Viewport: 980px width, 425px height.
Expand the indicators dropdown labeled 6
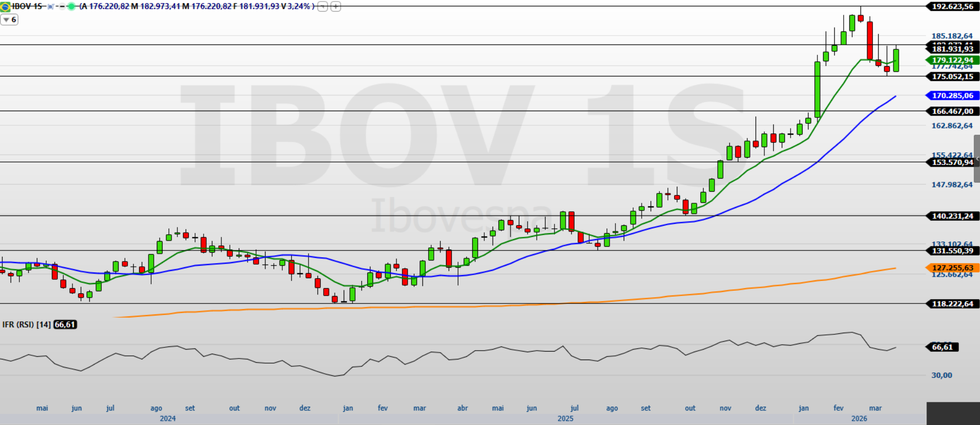coord(9,20)
